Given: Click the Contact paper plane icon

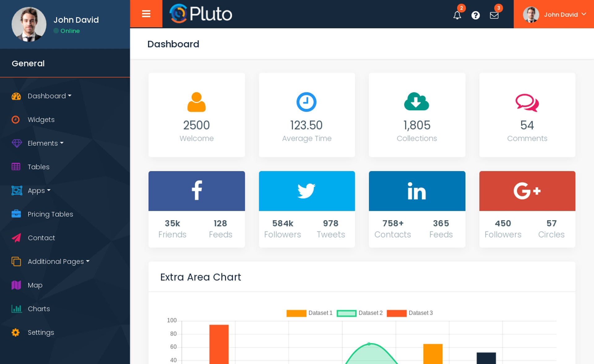Looking at the screenshot, I should tap(16, 238).
